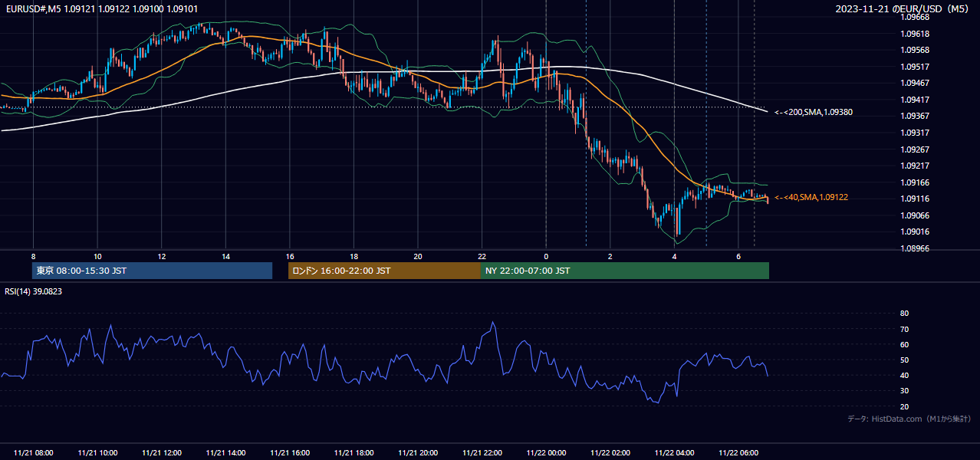Click the 11/22 06:00 time label

[x=738, y=453]
